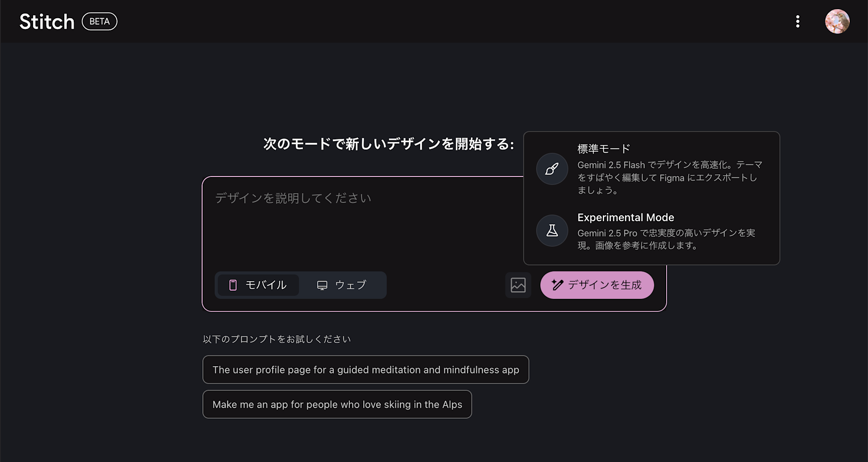Screen dimensions: 868x462
Task: Click the phone icon beside モバイル
Action: (x=233, y=285)
